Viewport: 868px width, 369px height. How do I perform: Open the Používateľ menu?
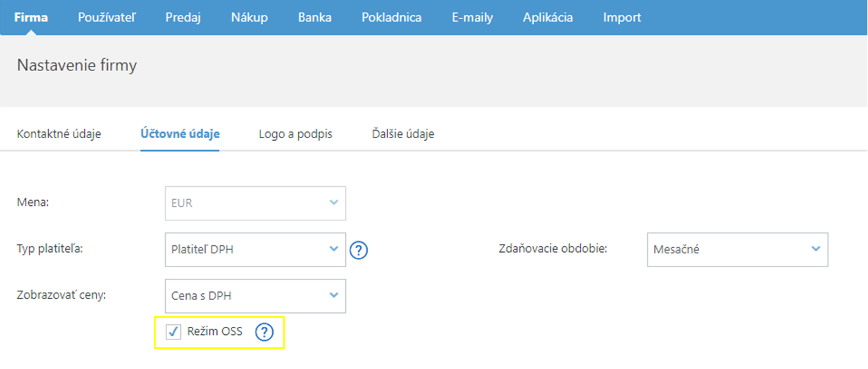tap(107, 18)
